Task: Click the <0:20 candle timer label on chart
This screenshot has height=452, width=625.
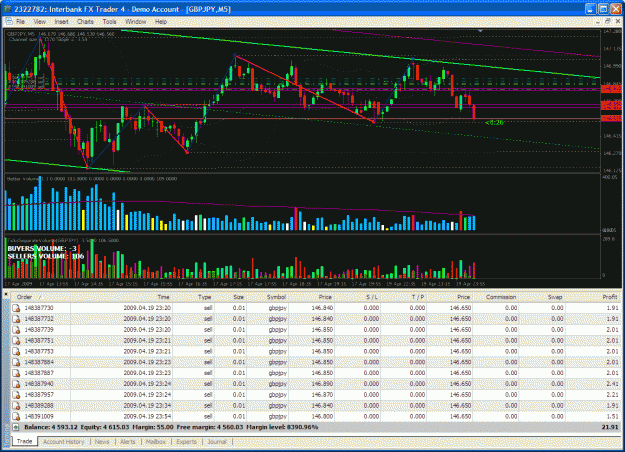Action: click(x=494, y=122)
